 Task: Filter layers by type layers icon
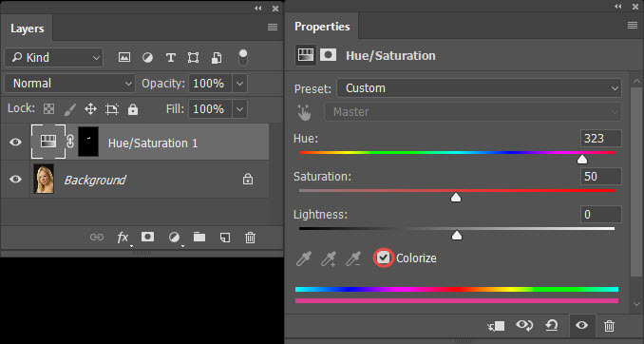click(171, 58)
